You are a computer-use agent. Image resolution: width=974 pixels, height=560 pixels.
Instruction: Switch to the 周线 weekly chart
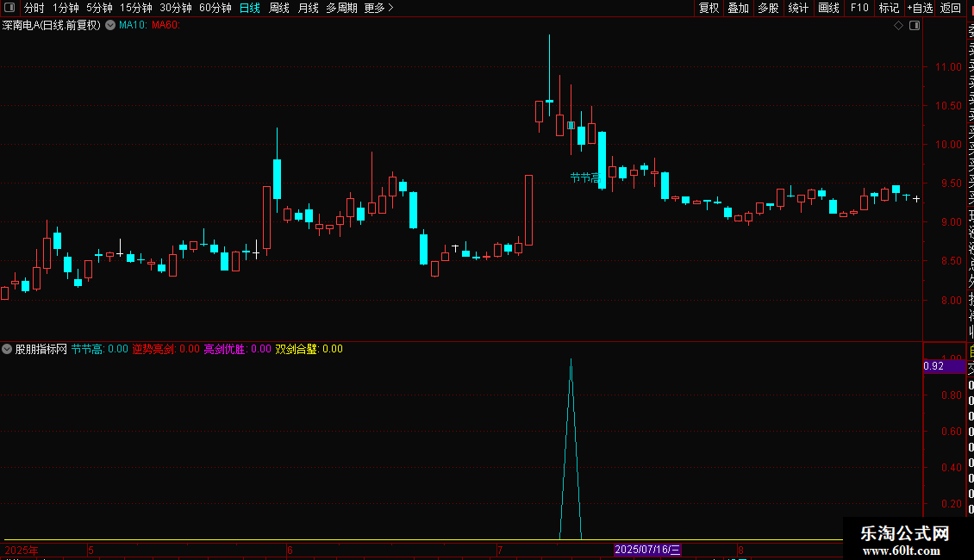(279, 8)
